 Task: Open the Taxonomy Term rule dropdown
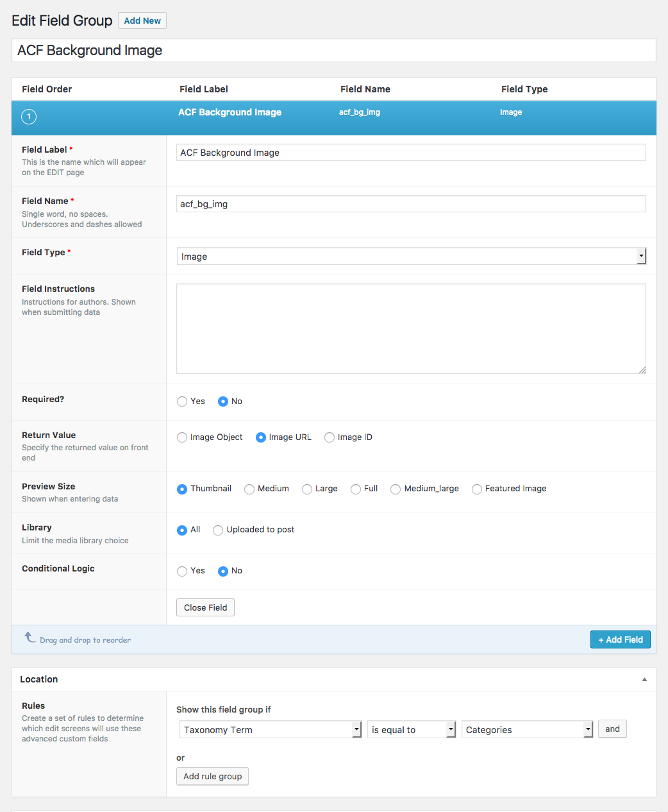271,729
